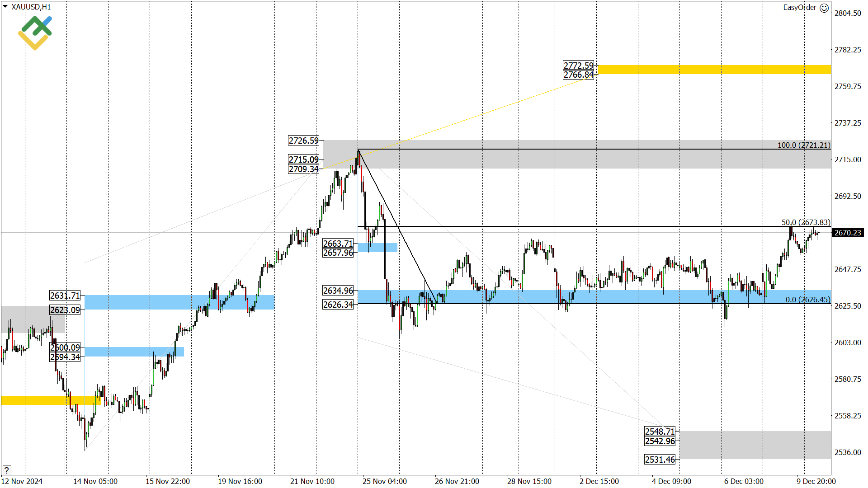868x488 pixels.
Task: Click the question mark icon bottom-left
Action: point(6,470)
